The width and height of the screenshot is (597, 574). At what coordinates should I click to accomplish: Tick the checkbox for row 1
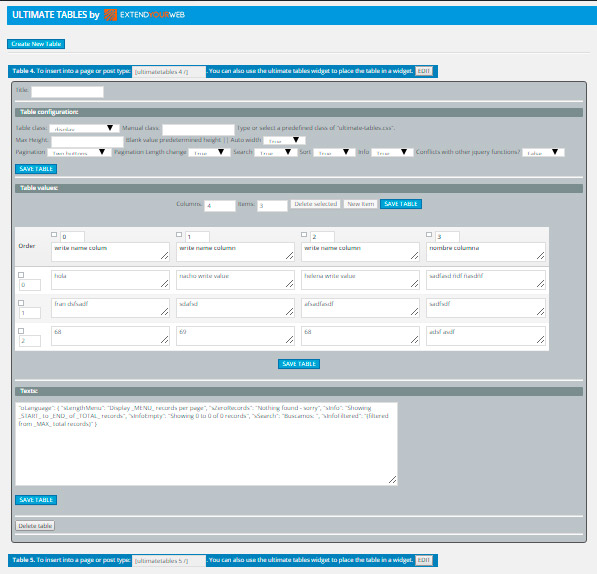pos(21,303)
